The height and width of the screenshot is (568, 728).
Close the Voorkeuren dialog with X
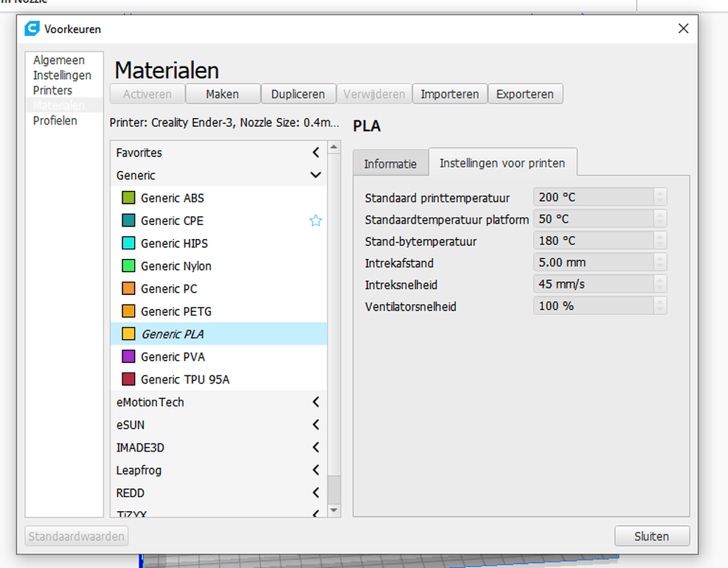pos(683,29)
